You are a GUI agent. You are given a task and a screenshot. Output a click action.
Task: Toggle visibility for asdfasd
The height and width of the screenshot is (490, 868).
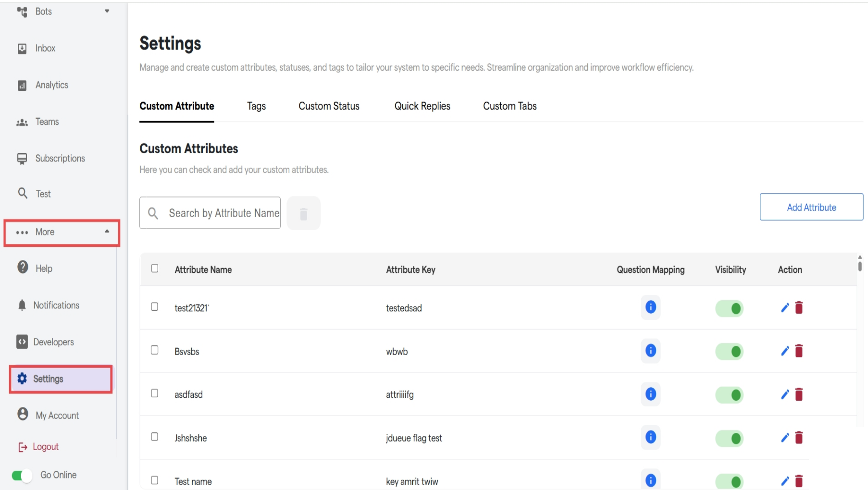click(730, 395)
